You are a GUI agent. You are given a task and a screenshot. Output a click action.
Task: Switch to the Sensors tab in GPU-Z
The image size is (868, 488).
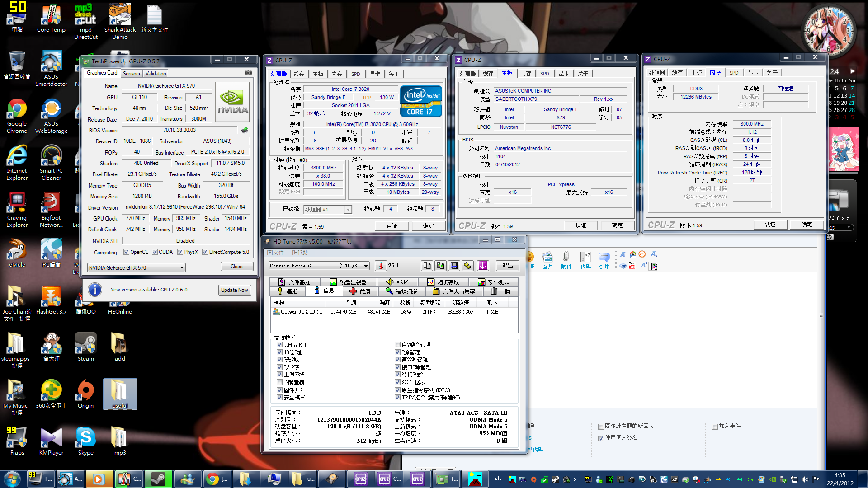(132, 74)
